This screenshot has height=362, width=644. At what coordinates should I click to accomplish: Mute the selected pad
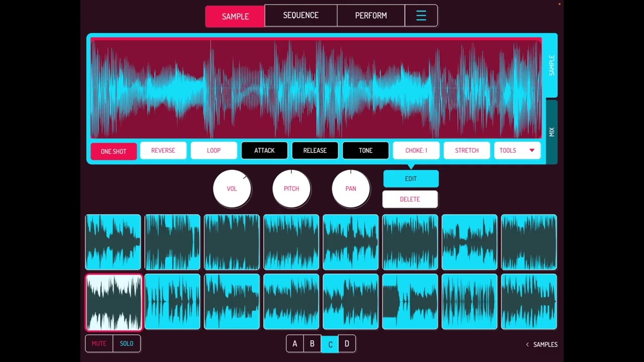[99, 343]
